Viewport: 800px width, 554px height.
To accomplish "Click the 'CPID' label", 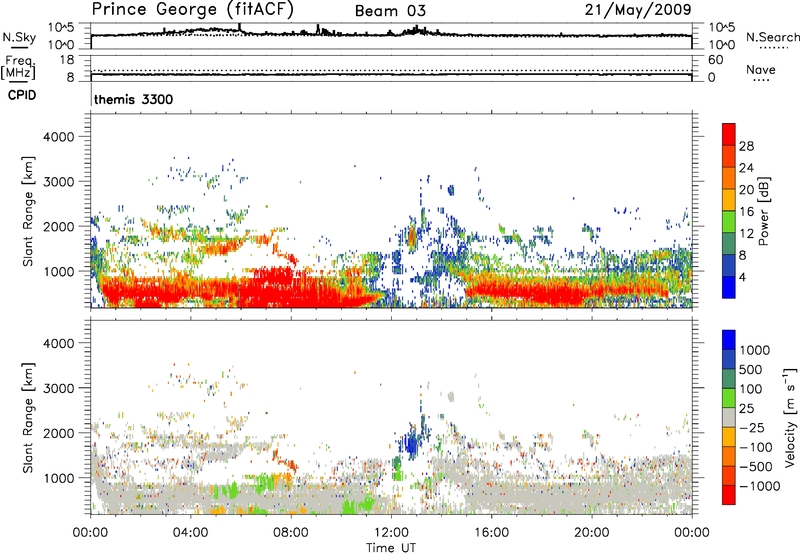I will 22,95.
